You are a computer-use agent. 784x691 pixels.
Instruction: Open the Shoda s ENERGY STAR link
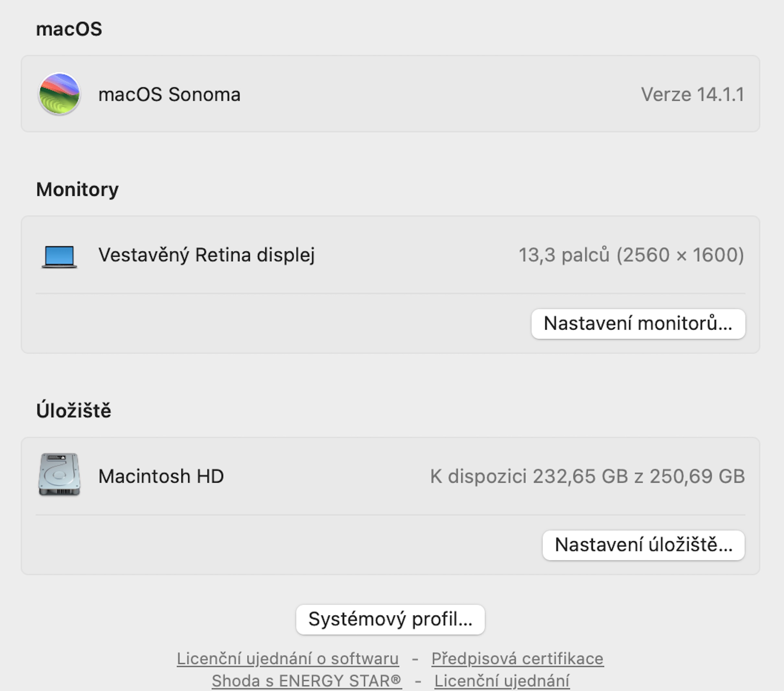[x=306, y=681]
